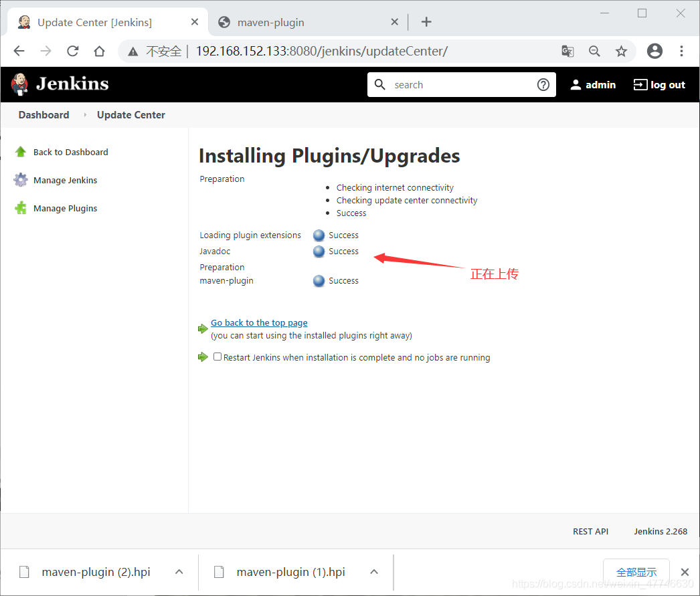Click the search help question mark icon
The width and height of the screenshot is (700, 596).
point(543,84)
